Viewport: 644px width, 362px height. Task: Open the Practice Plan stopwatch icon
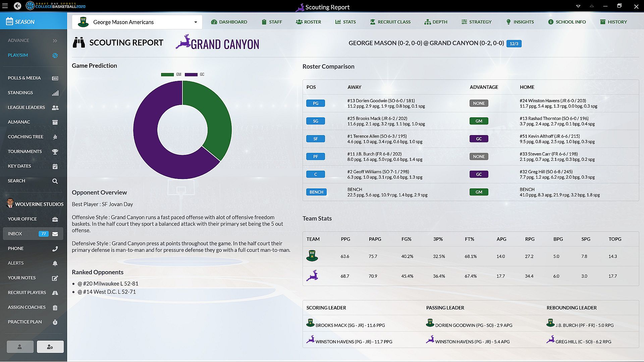(x=55, y=322)
